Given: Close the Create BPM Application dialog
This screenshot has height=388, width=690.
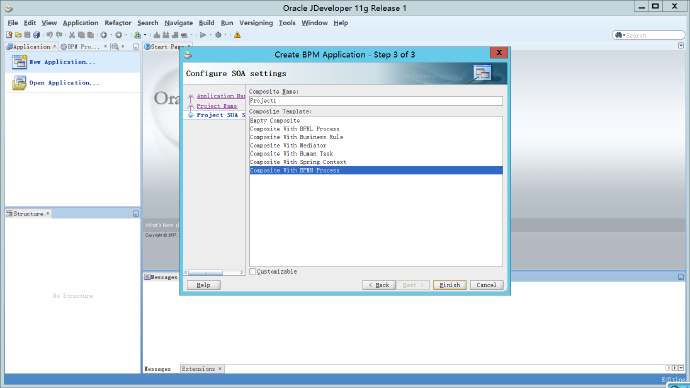Looking at the screenshot, I should (x=499, y=53).
